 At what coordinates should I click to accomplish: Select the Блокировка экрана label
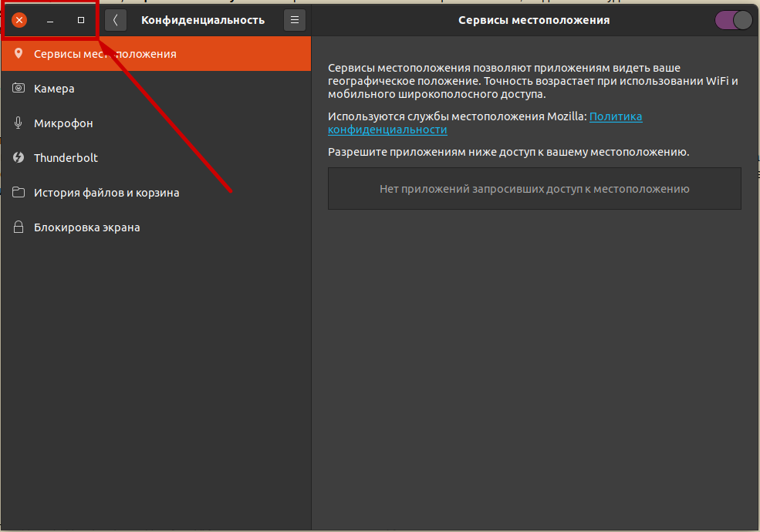coord(86,227)
